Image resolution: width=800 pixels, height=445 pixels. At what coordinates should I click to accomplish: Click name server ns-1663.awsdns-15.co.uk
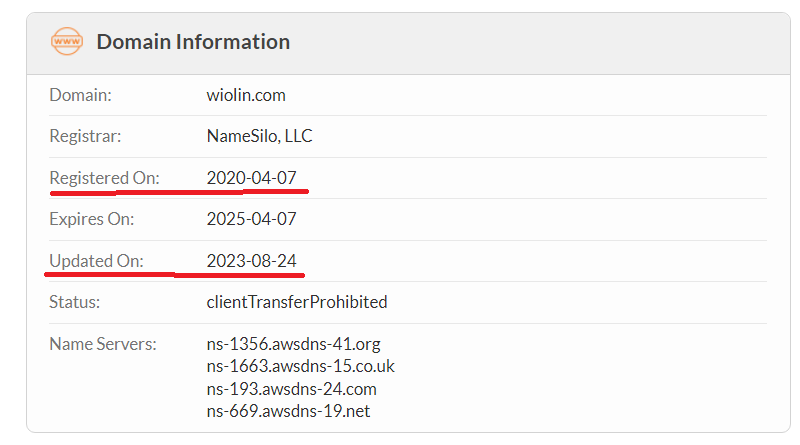(x=301, y=366)
